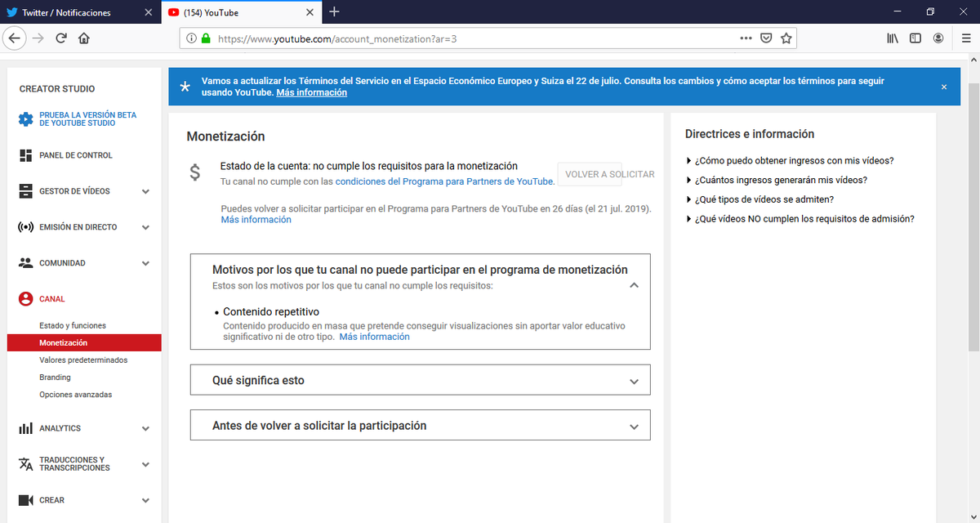The image size is (980, 523).
Task: Click the translations language icon
Action: (x=25, y=464)
